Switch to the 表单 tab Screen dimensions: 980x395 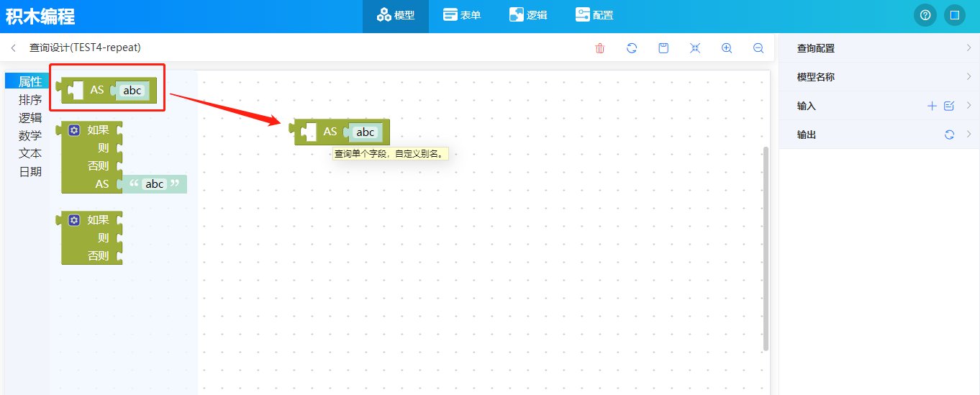462,15
